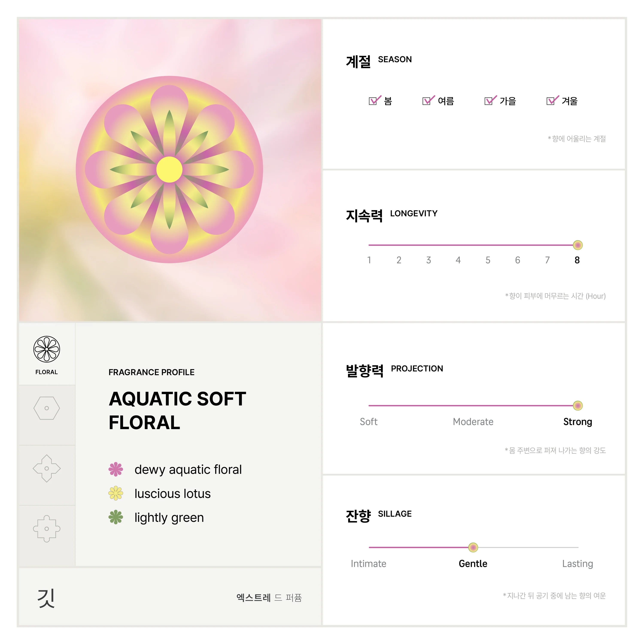Select Moderate on the projection scale

coord(473,422)
